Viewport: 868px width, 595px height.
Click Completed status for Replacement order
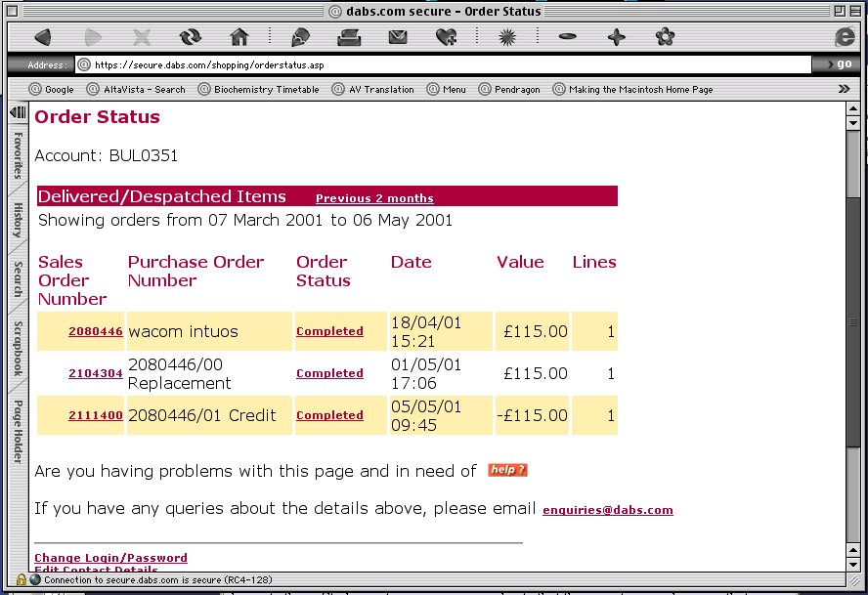(x=330, y=373)
